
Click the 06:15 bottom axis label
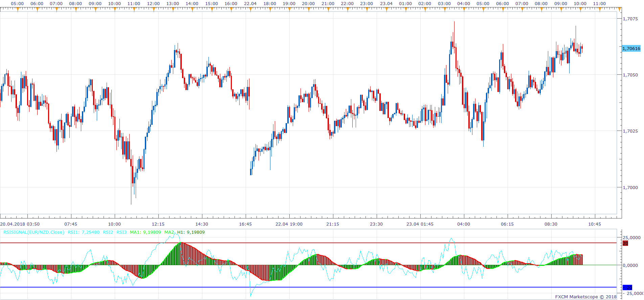[507, 224]
